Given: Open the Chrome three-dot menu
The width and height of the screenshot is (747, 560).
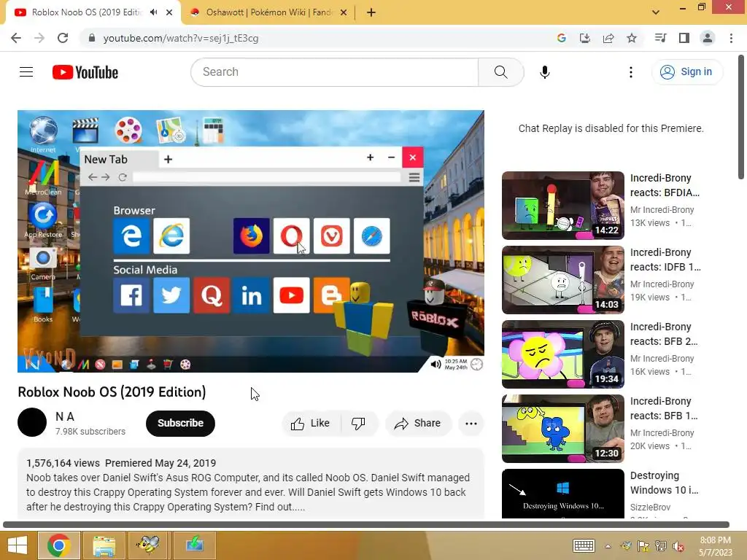Looking at the screenshot, I should point(731,38).
